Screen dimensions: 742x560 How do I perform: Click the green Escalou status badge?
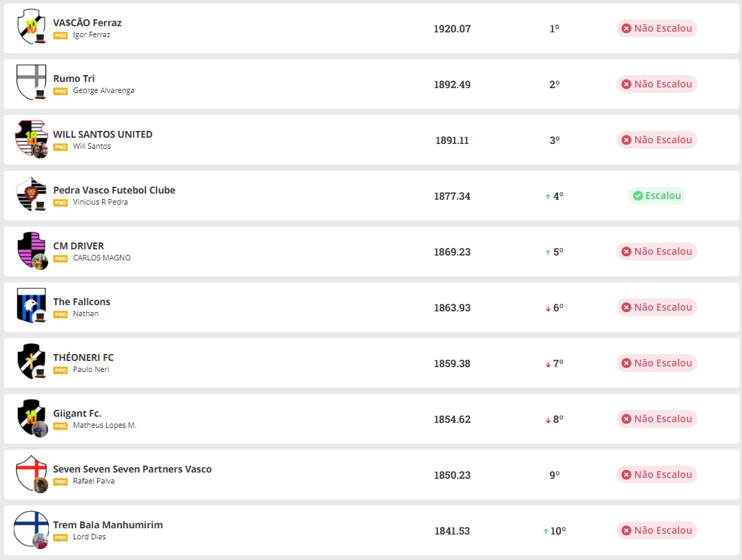click(x=657, y=196)
